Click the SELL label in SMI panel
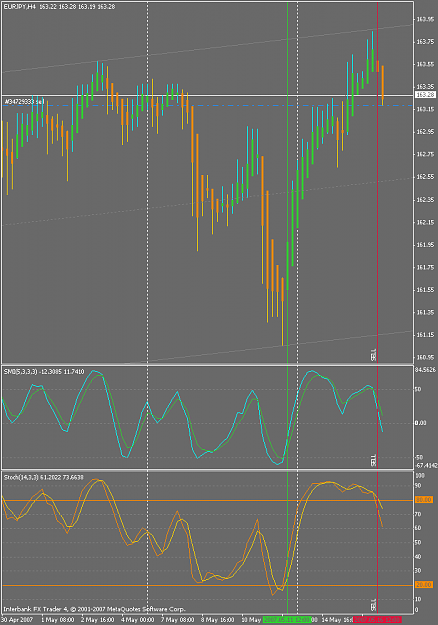Image resolution: width=438 pixels, height=625 pixels. tap(373, 460)
